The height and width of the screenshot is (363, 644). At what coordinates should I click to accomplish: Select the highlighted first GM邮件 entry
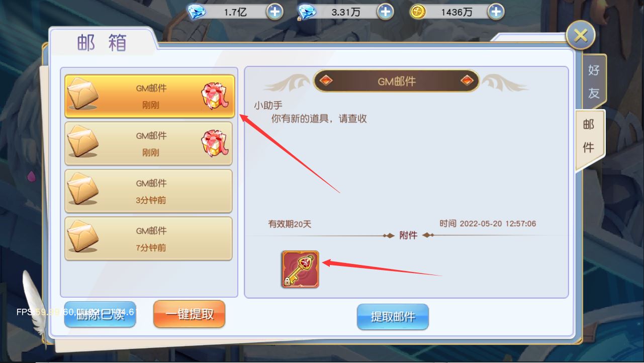(149, 97)
